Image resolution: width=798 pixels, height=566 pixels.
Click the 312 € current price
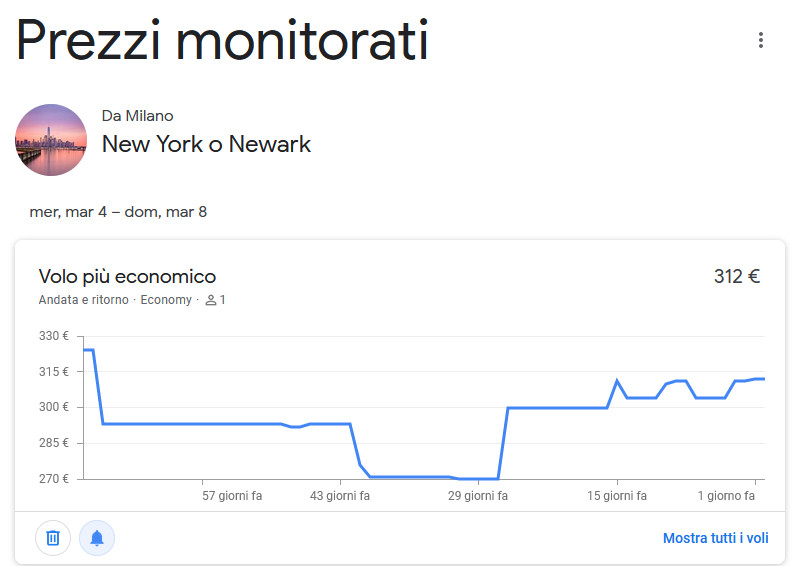pyautogui.click(x=737, y=276)
